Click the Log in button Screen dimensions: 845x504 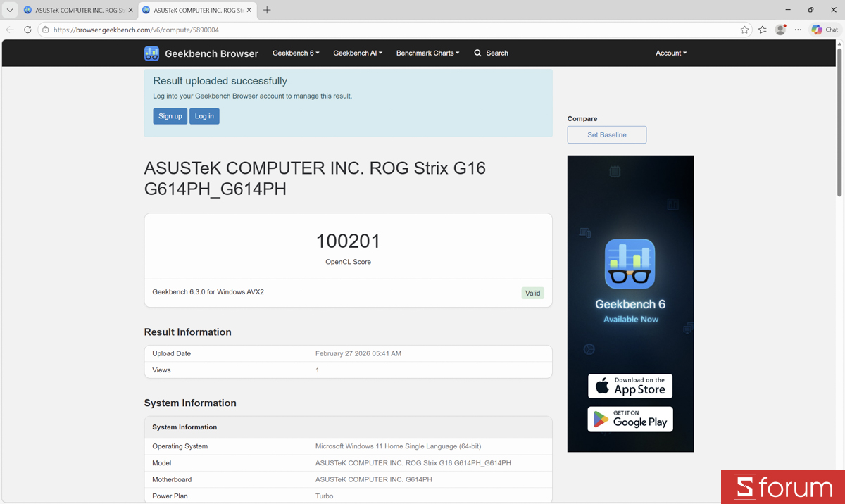[x=204, y=116]
